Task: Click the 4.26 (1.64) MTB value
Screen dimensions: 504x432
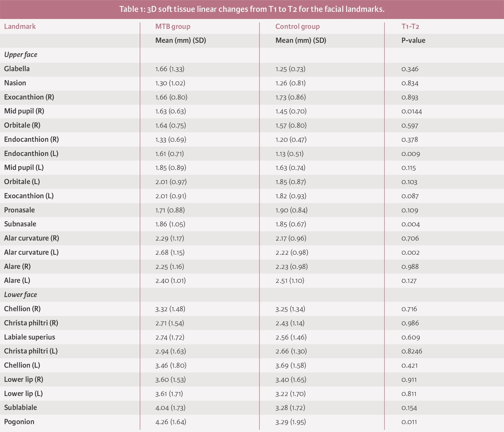Action: 171,422
